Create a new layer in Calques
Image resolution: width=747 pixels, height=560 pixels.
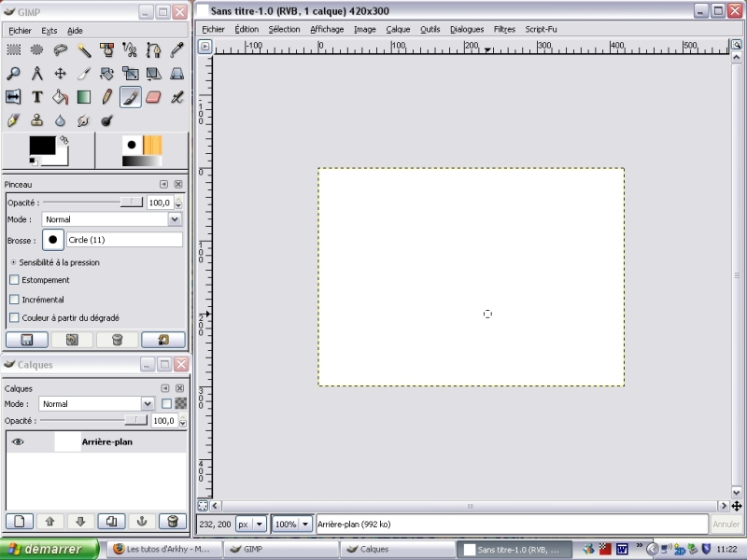[19, 521]
